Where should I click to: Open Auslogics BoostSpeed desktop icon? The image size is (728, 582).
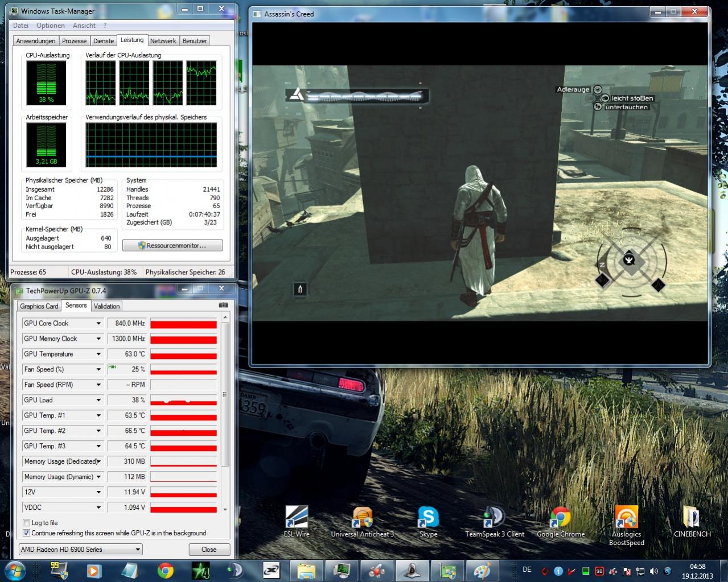coord(626,526)
